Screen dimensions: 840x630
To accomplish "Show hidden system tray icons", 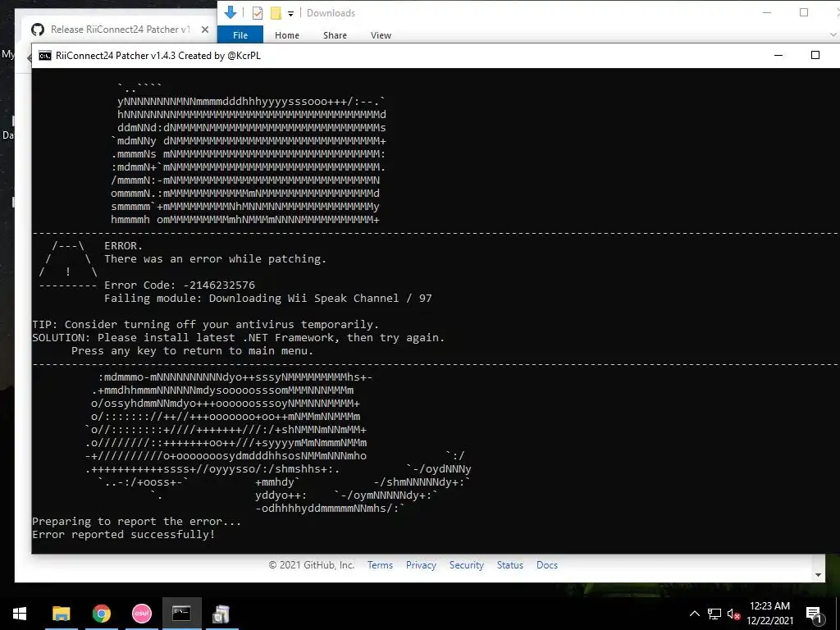I will 694,614.
